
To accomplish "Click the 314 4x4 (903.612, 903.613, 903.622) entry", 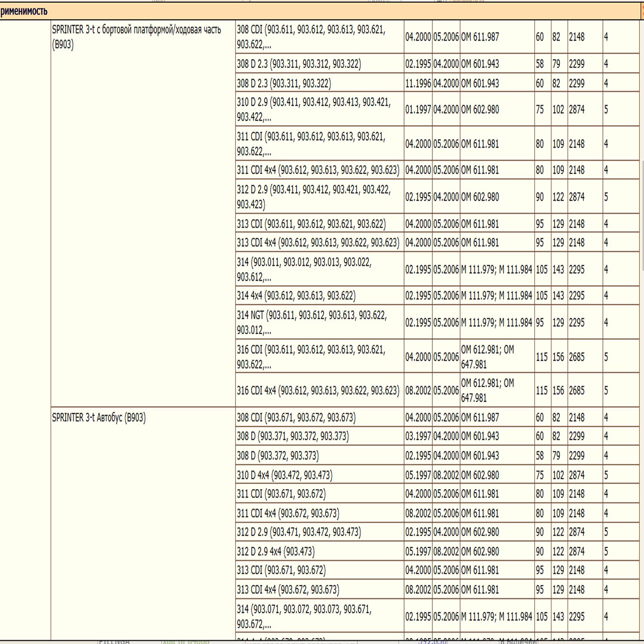I will [x=296, y=296].
